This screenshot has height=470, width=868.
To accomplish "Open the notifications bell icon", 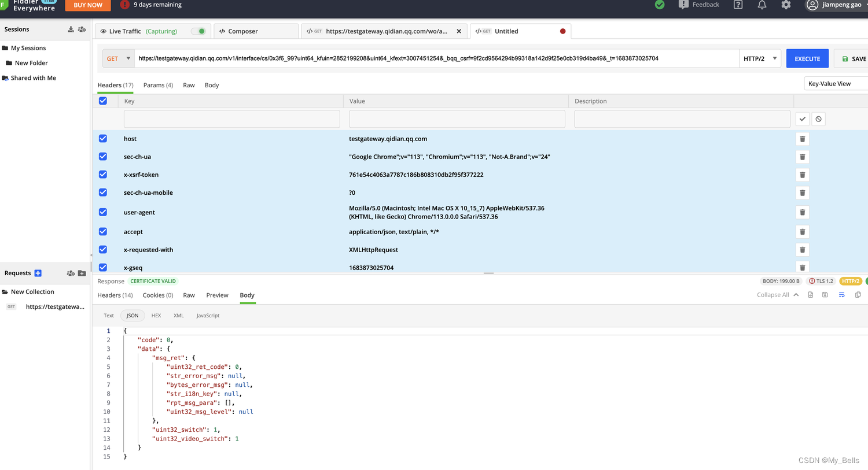I will [762, 5].
